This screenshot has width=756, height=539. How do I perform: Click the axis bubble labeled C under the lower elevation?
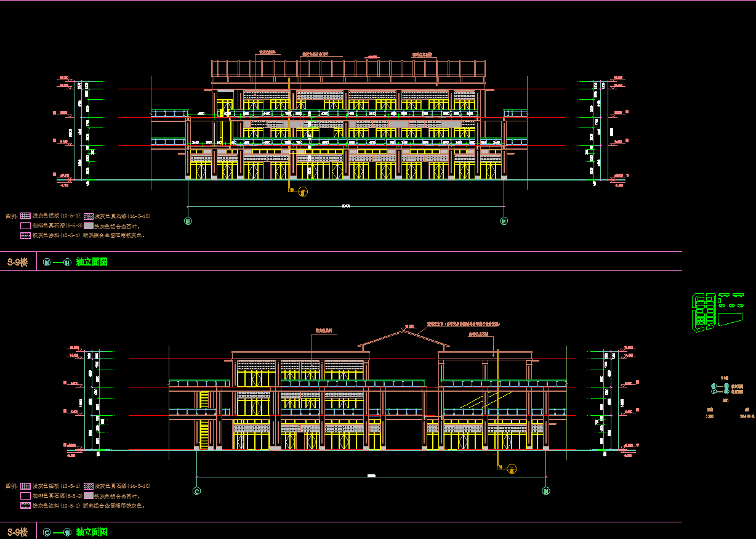pyautogui.click(x=196, y=491)
